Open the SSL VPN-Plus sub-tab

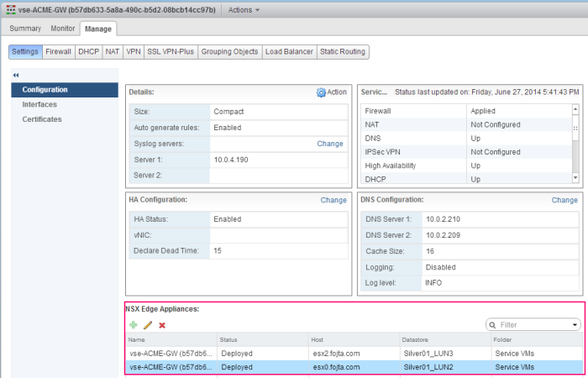coord(171,52)
